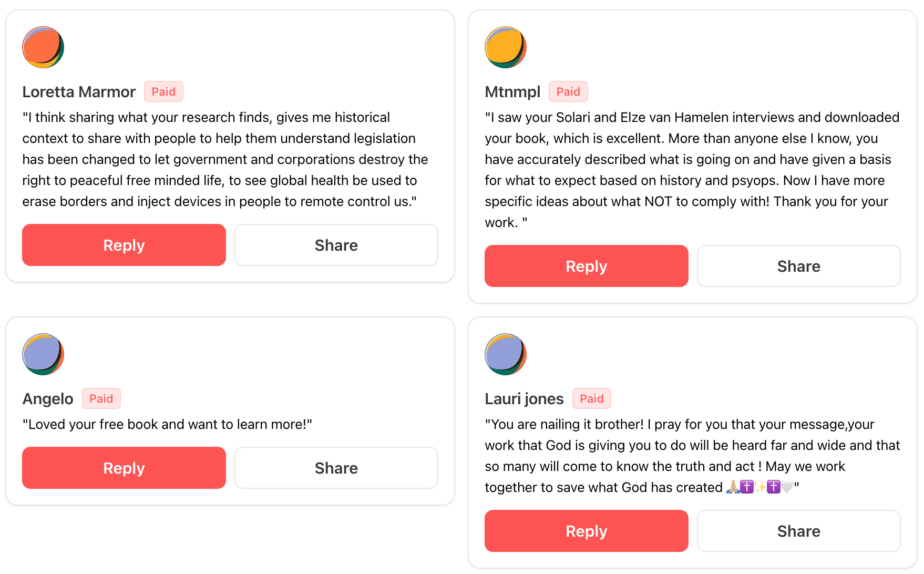Image resolution: width=924 pixels, height=574 pixels.
Task: Open Loretta Marmor's profile name
Action: [x=79, y=92]
